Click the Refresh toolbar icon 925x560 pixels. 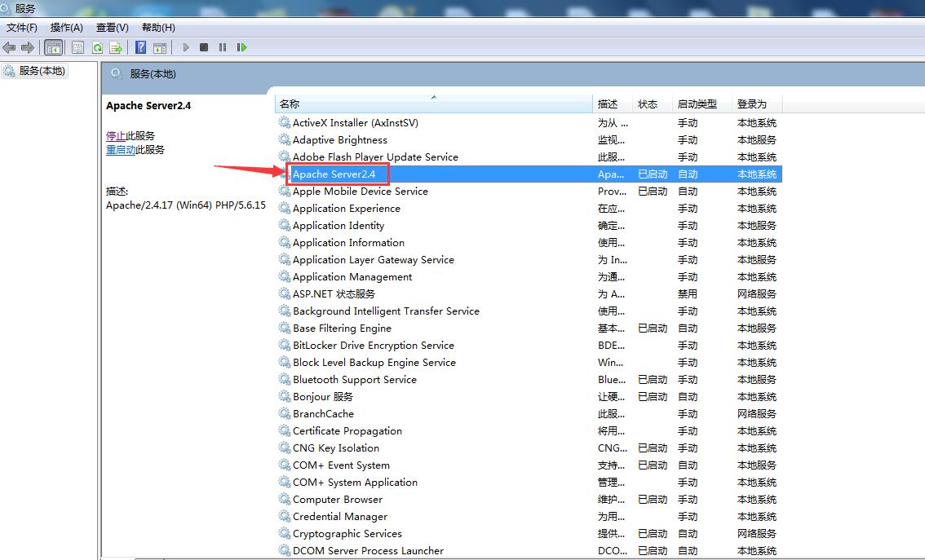[97, 47]
